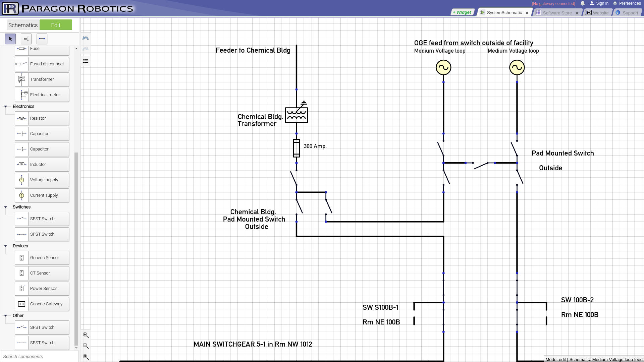Pick the Current supply component

click(42, 195)
